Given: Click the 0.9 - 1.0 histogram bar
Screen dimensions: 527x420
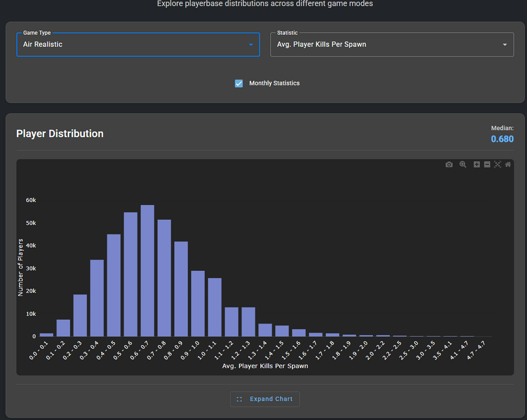Looking at the screenshot, I should [198, 304].
